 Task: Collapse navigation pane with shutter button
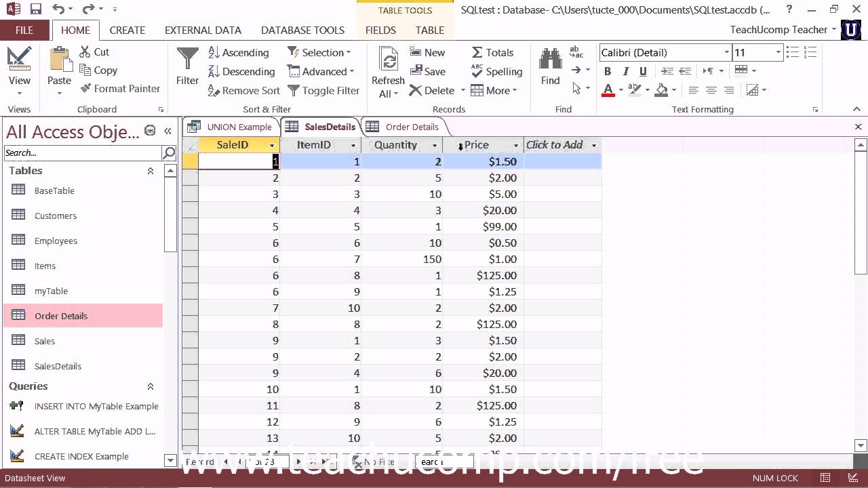click(x=167, y=131)
